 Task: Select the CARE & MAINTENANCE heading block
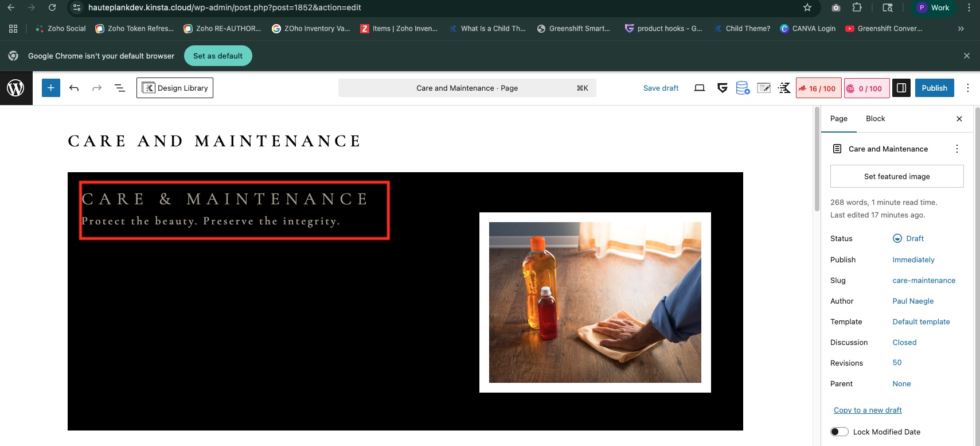225,199
